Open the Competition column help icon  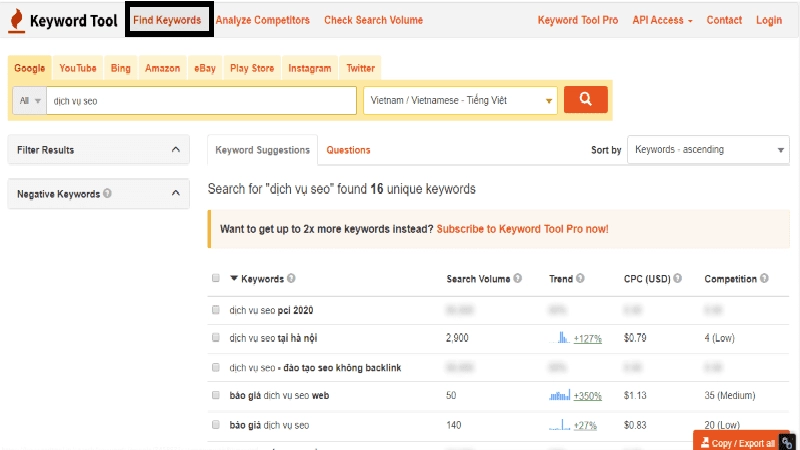[x=764, y=278]
